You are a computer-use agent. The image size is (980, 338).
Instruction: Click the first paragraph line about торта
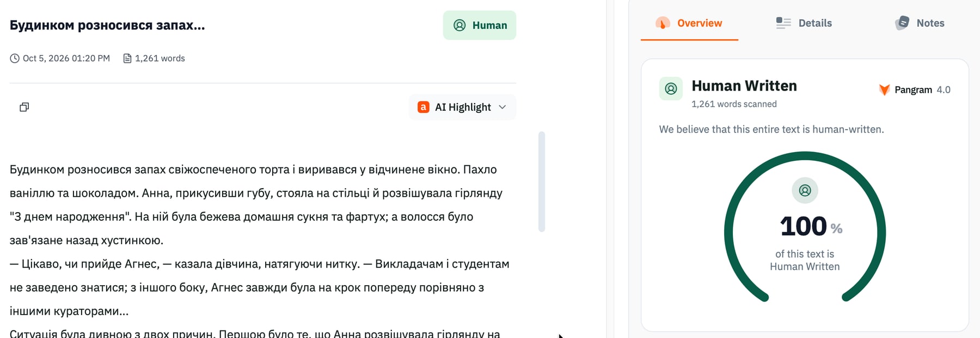coord(253,170)
